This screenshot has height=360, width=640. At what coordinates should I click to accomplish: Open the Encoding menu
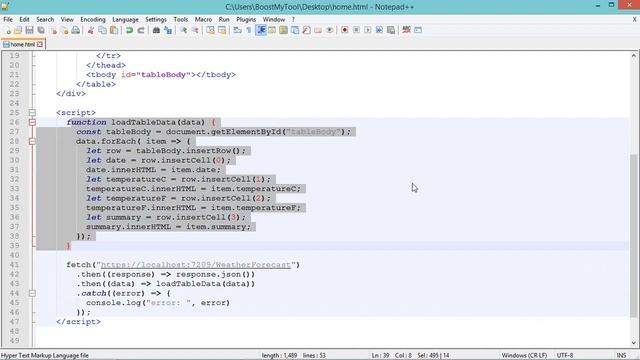click(x=93, y=19)
